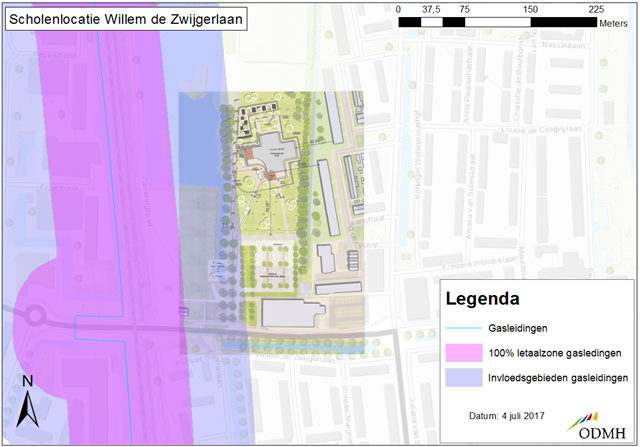Click the 'Amalia van Solmsstraat' street label
The image size is (640, 447).
tap(470, 196)
